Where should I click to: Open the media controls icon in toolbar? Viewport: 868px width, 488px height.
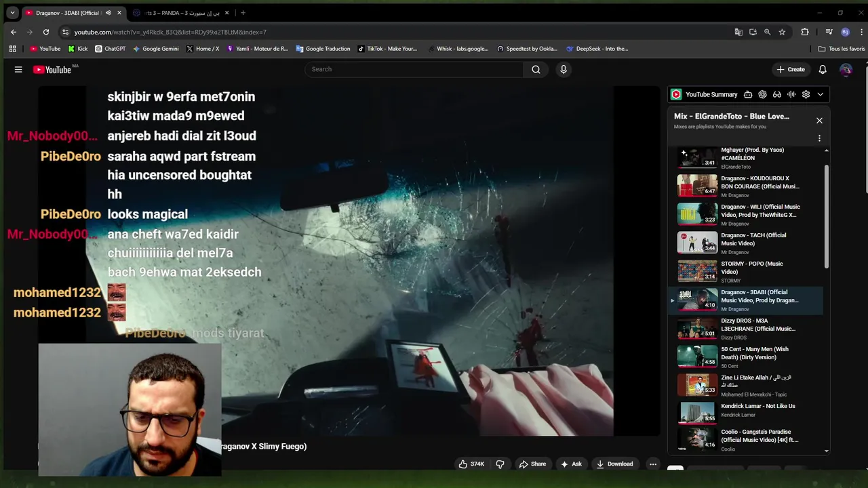point(829,32)
